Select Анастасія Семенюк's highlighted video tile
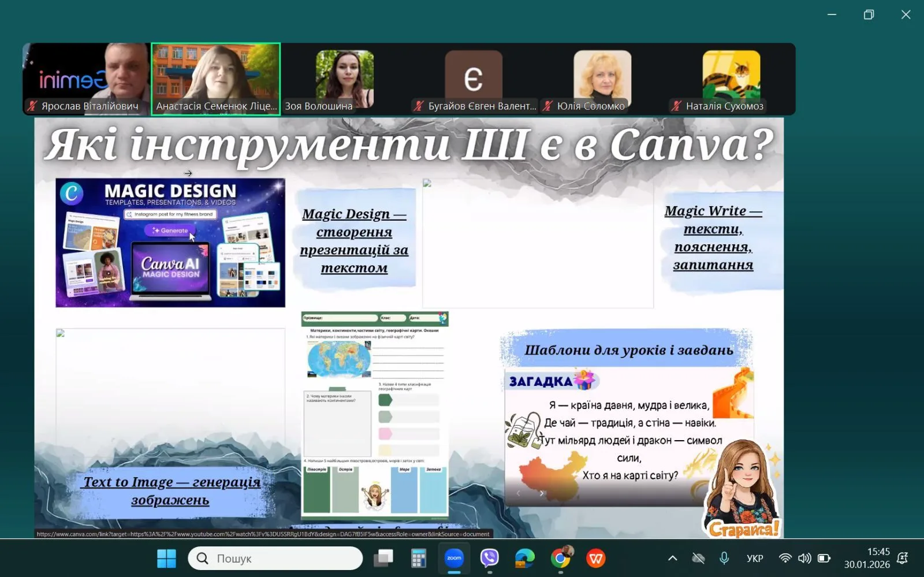This screenshot has width=924, height=577. (216, 79)
